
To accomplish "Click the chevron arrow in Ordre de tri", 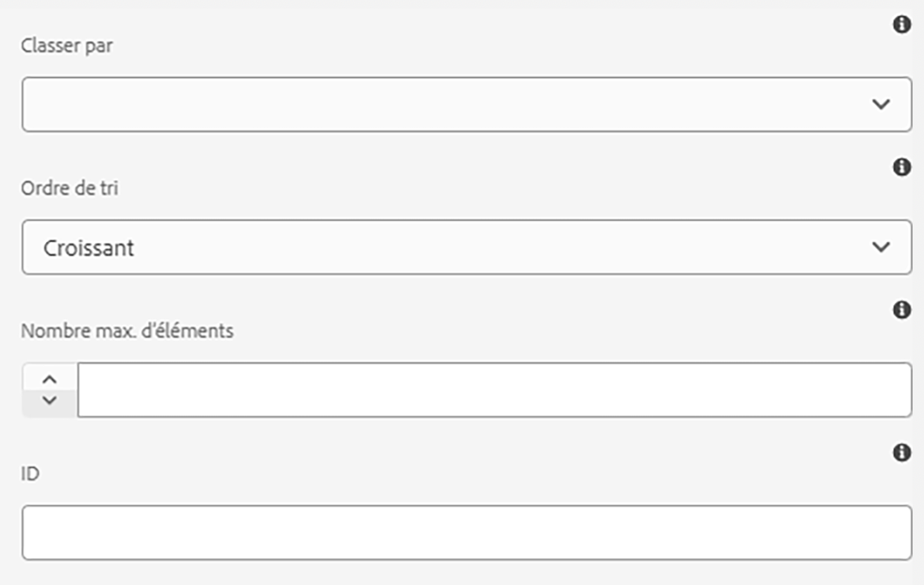I will tap(880, 247).
